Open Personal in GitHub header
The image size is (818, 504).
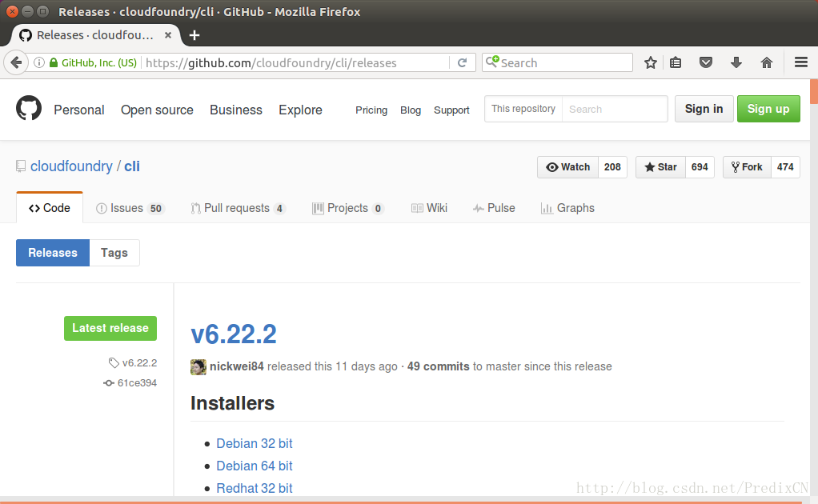coord(78,110)
